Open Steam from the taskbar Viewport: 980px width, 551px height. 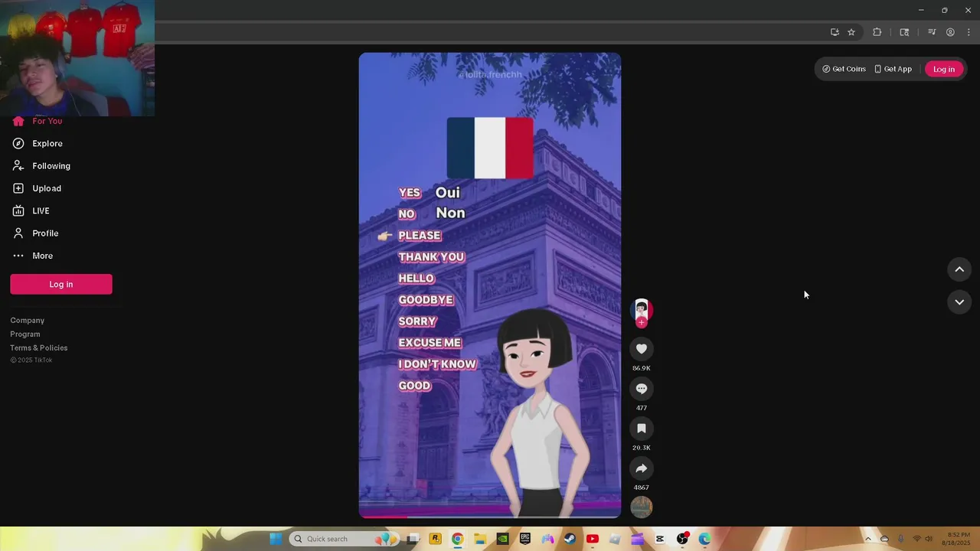pyautogui.click(x=570, y=539)
